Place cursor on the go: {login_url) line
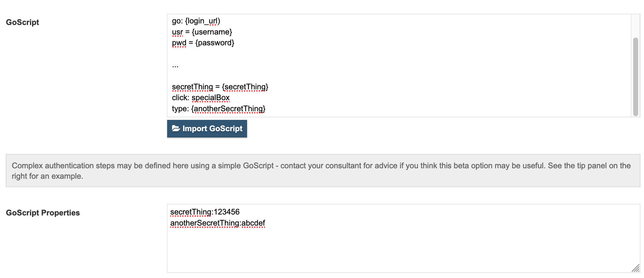Image resolution: width=644 pixels, height=278 pixels. 196,21
